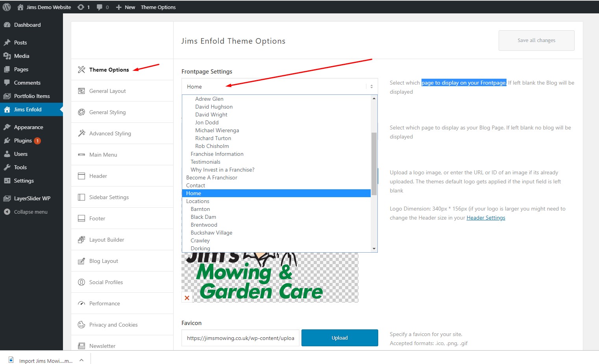Image resolution: width=599 pixels, height=364 pixels.
Task: Switch to Social Profiles tab
Action: 122,282
